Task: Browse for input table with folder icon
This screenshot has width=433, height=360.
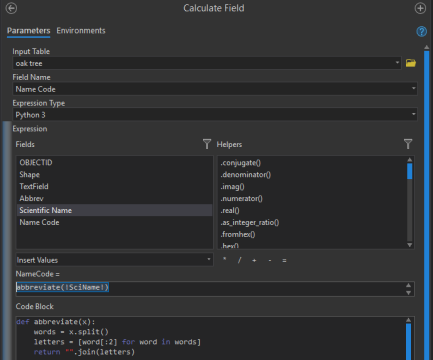Action: [411, 63]
